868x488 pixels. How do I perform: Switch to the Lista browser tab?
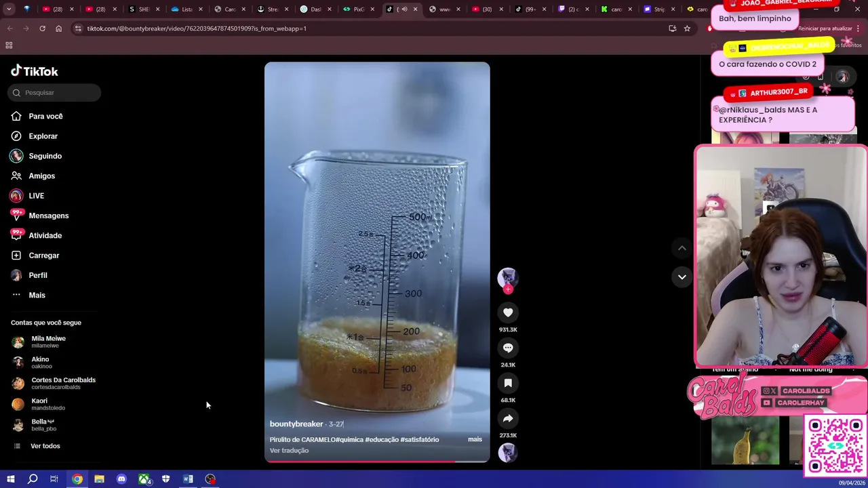click(187, 9)
